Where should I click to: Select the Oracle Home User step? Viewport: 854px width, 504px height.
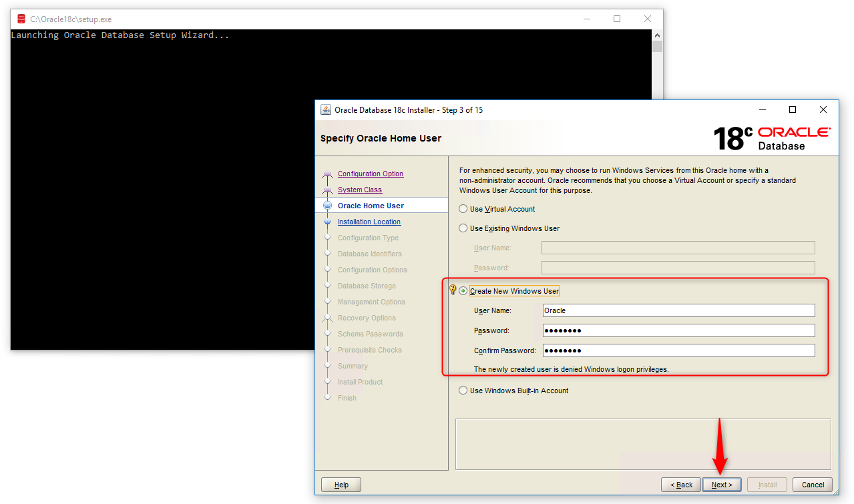[x=371, y=206]
